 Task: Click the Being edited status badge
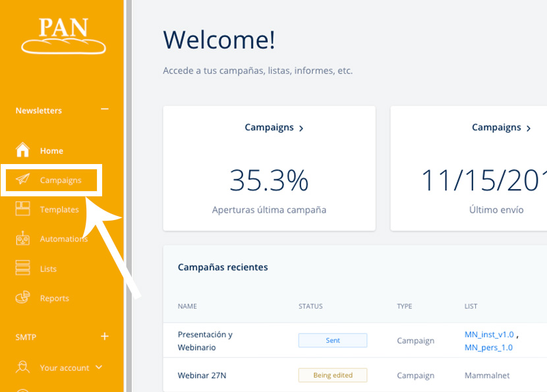(333, 376)
